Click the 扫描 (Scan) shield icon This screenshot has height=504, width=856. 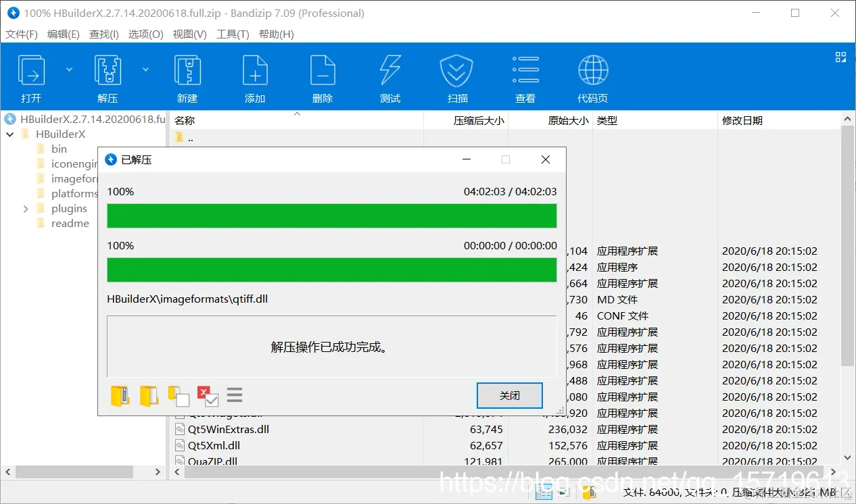[456, 76]
